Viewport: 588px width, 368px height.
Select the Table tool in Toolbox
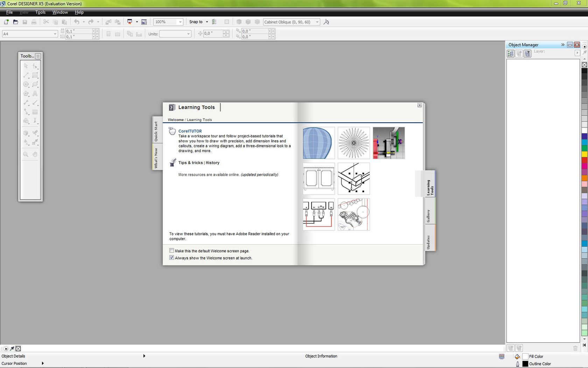pyautogui.click(x=35, y=112)
